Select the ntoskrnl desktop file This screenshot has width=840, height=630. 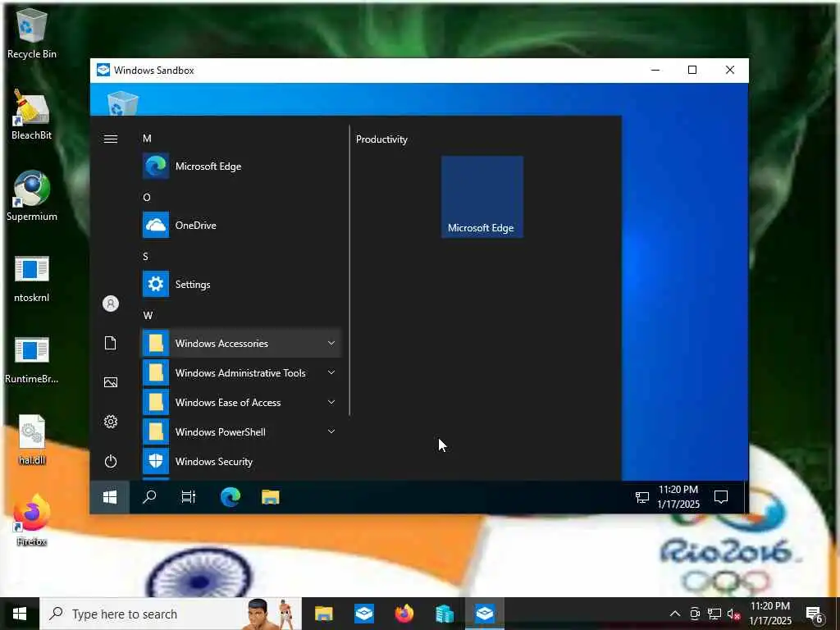point(32,279)
